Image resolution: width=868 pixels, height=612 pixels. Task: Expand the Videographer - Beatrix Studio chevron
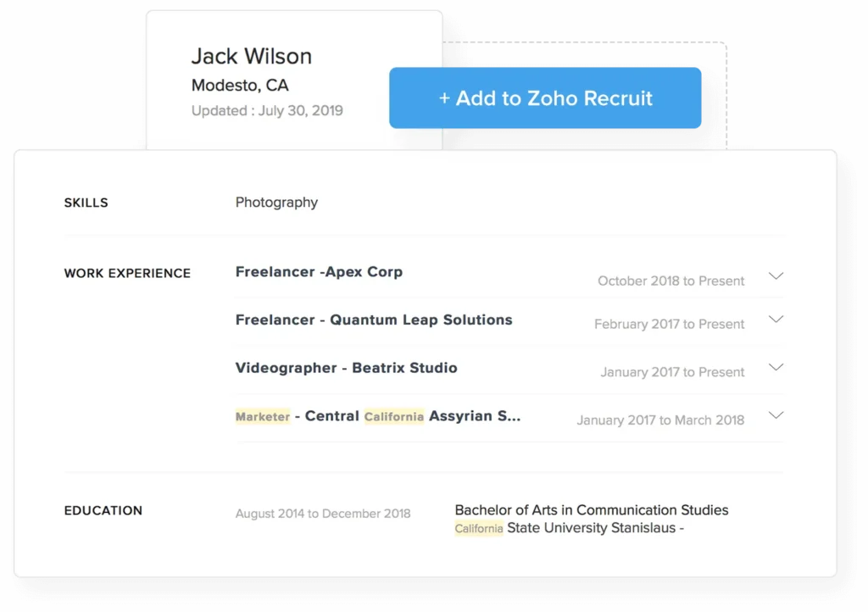[x=776, y=367]
